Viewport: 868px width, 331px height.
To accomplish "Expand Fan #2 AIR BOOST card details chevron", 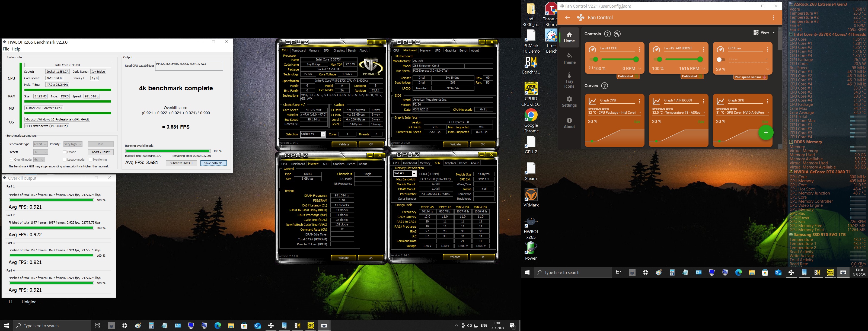I will 704,68.
